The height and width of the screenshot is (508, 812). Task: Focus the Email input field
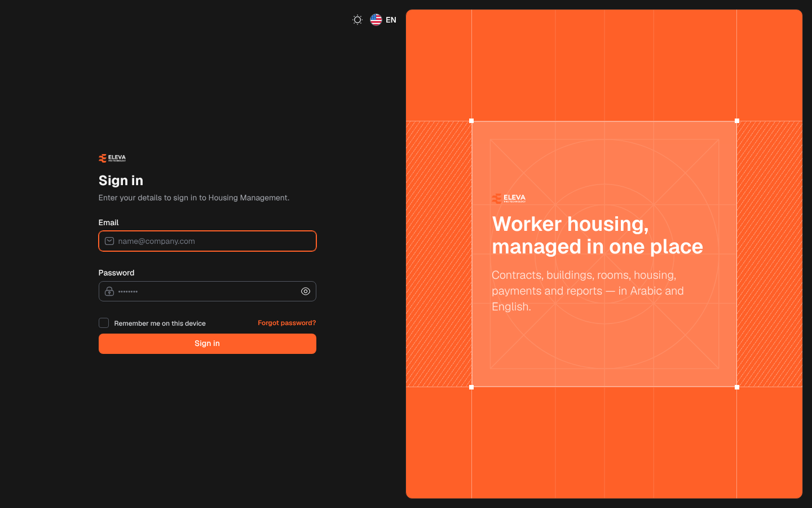pos(208,241)
